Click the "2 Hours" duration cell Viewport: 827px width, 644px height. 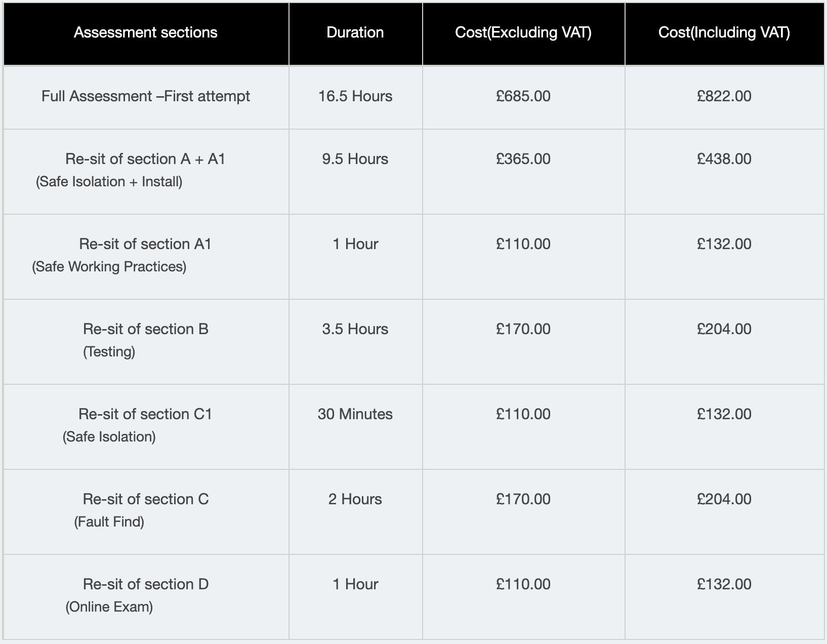(355, 499)
